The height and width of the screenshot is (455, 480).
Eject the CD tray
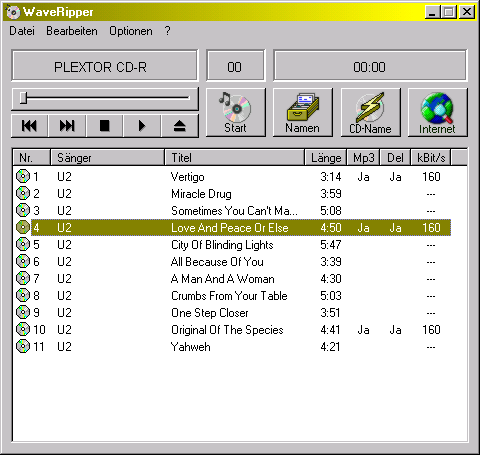click(180, 126)
